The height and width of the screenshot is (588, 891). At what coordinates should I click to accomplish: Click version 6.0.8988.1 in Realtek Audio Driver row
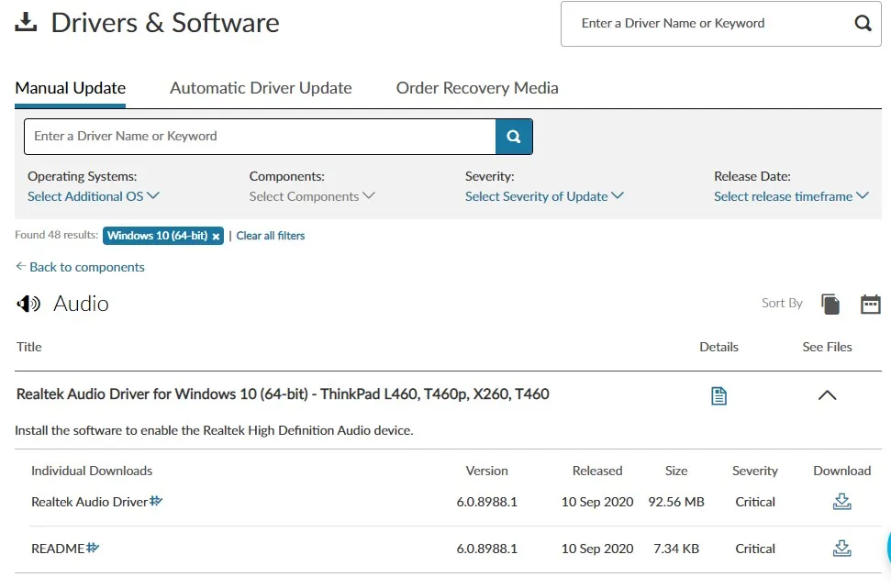click(487, 502)
